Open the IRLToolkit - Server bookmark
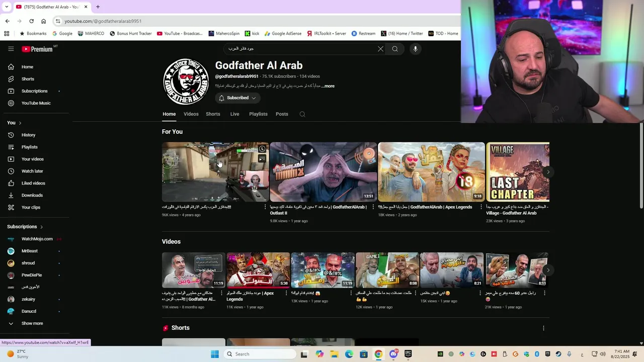Viewport: 644px width, 362px height. tap(326, 34)
